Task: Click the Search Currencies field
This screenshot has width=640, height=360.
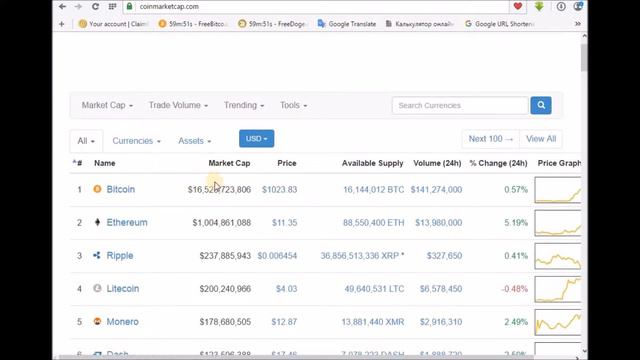Action: (x=460, y=105)
